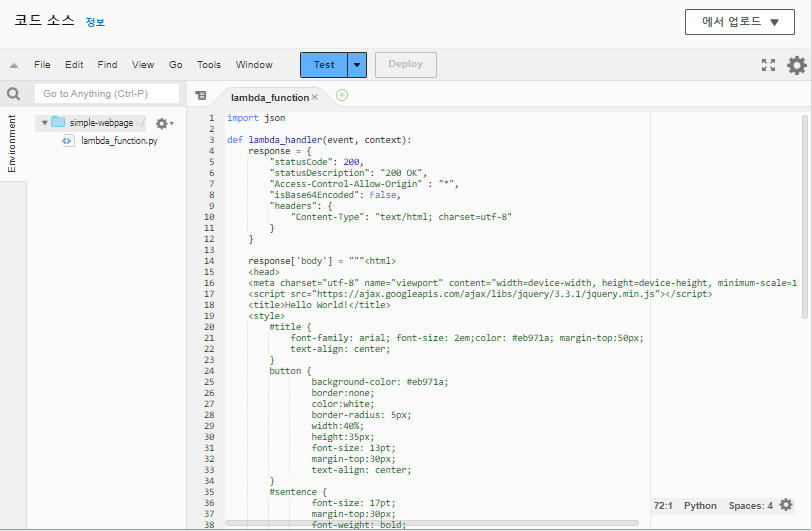Click the Python language selector in the status bar
The width and height of the screenshot is (812, 531).
click(x=700, y=506)
